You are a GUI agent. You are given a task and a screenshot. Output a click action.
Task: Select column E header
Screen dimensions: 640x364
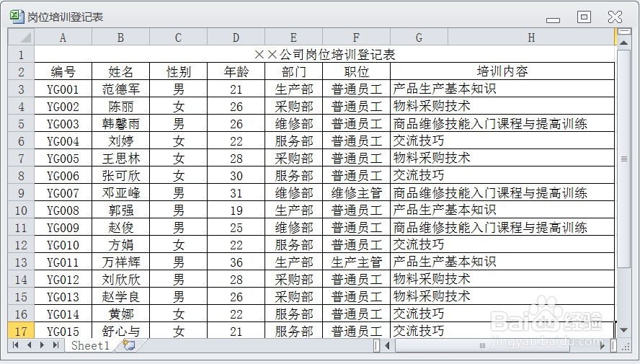(293, 37)
